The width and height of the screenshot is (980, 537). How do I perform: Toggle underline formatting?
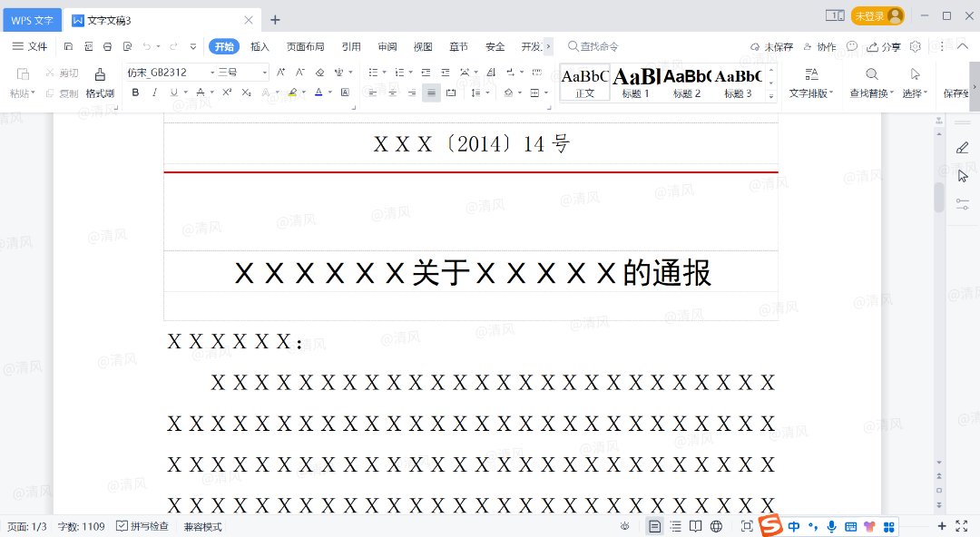tap(173, 93)
